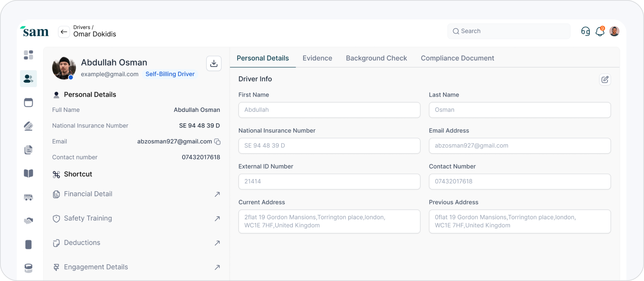Open the Engagement Details shortcut
This screenshot has height=281, width=644.
[96, 267]
